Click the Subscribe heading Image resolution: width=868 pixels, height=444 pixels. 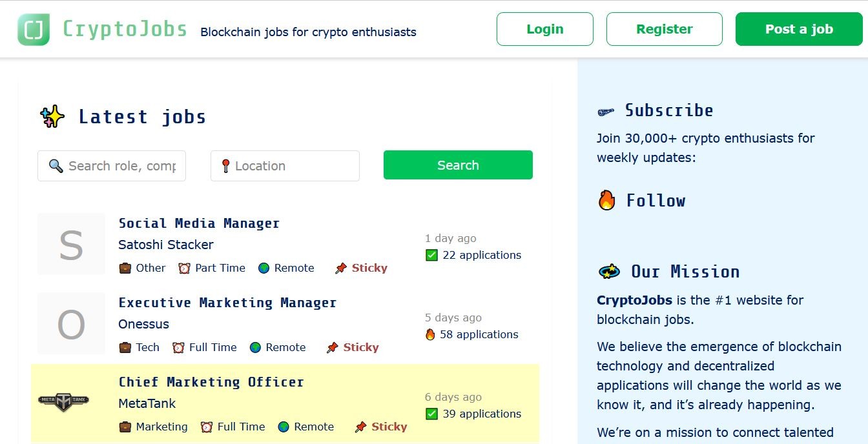tap(669, 110)
